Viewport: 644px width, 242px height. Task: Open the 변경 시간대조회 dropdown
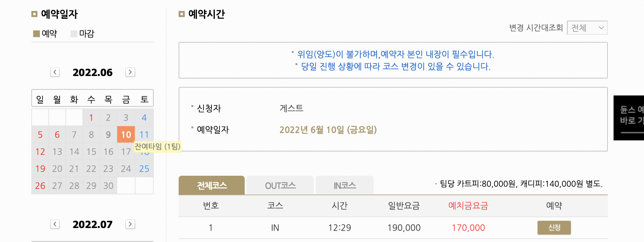[587, 28]
